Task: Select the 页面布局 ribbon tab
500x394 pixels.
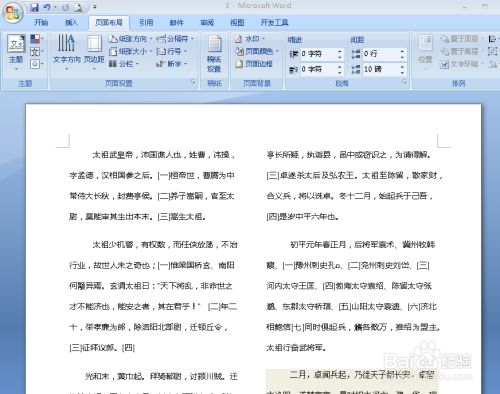Action: [109, 23]
